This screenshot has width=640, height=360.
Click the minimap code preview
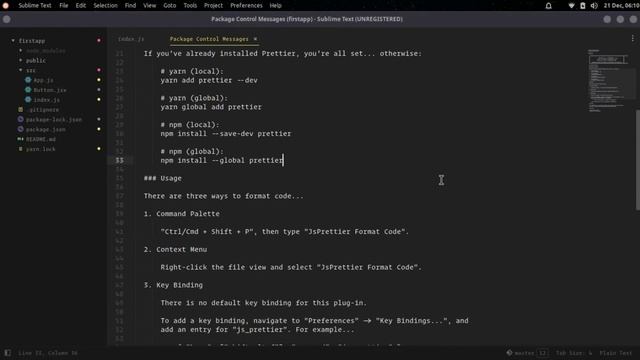tap(608, 80)
